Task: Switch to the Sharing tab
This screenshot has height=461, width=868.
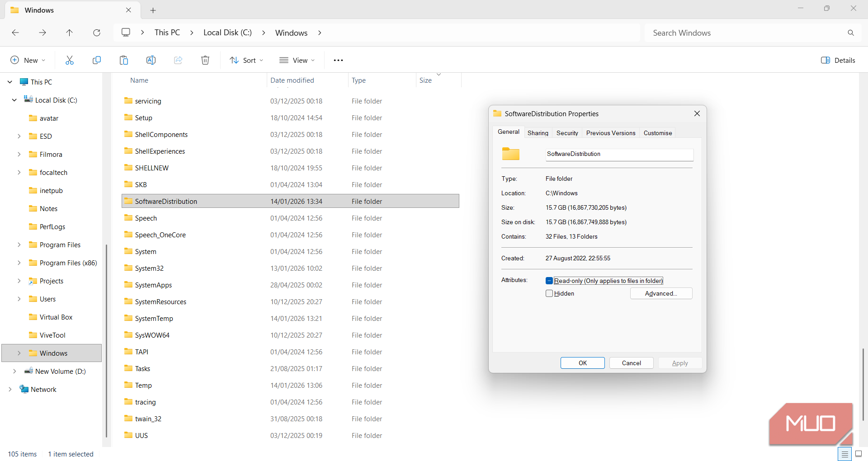Action: click(x=538, y=133)
